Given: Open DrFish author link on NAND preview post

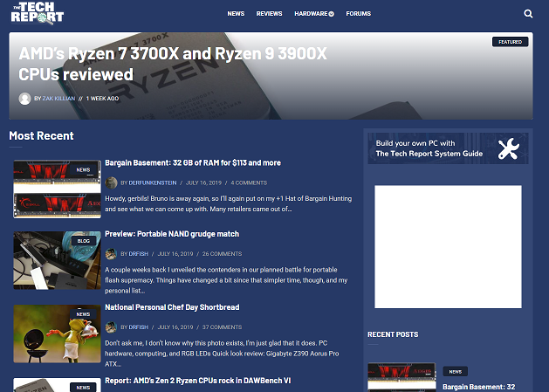Looking at the screenshot, I should click(x=138, y=254).
